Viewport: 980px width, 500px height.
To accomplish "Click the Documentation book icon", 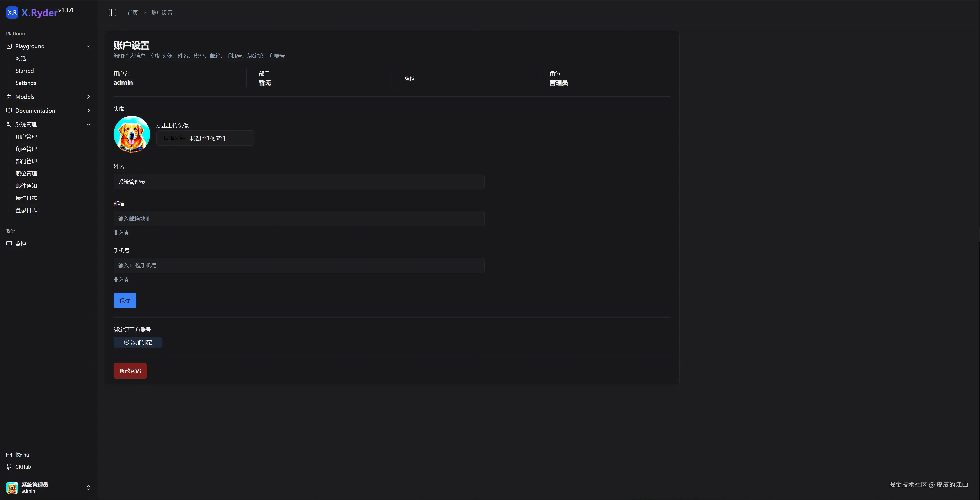I will coord(9,111).
